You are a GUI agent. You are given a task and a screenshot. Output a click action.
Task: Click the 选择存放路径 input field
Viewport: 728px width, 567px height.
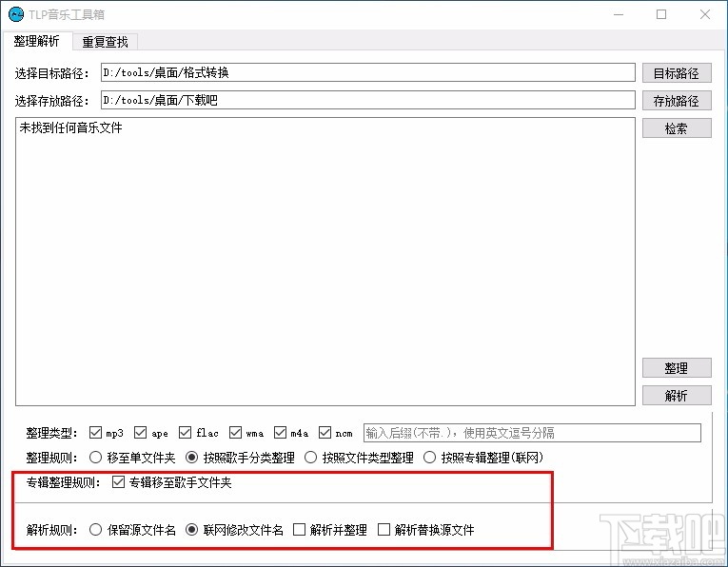tap(367, 100)
